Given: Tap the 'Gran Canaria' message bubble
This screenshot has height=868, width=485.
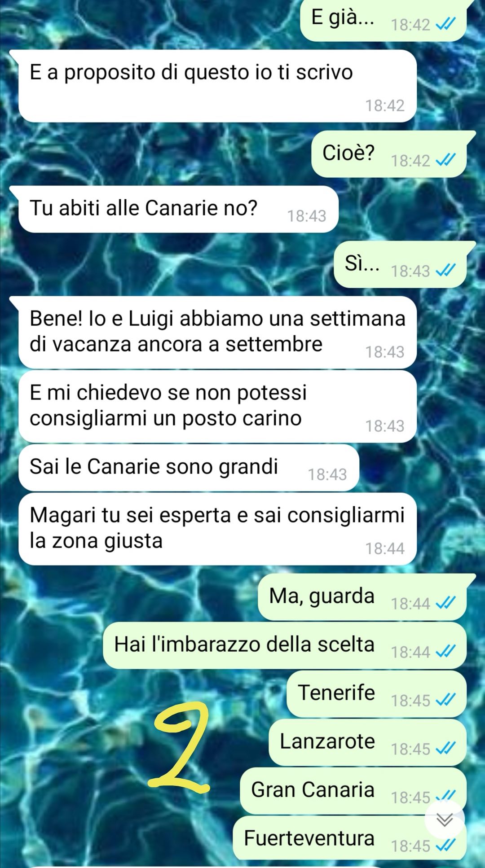Looking at the screenshot, I should click(x=353, y=791).
